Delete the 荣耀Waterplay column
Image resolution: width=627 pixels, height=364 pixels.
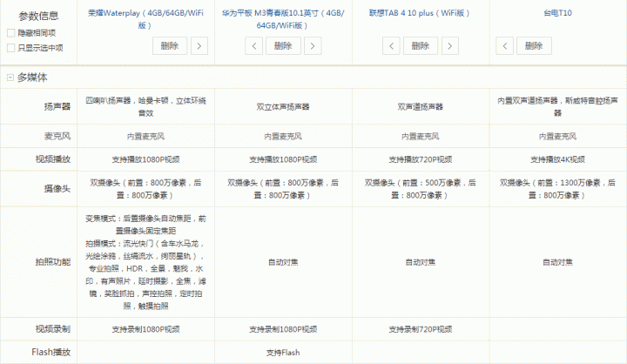point(170,46)
